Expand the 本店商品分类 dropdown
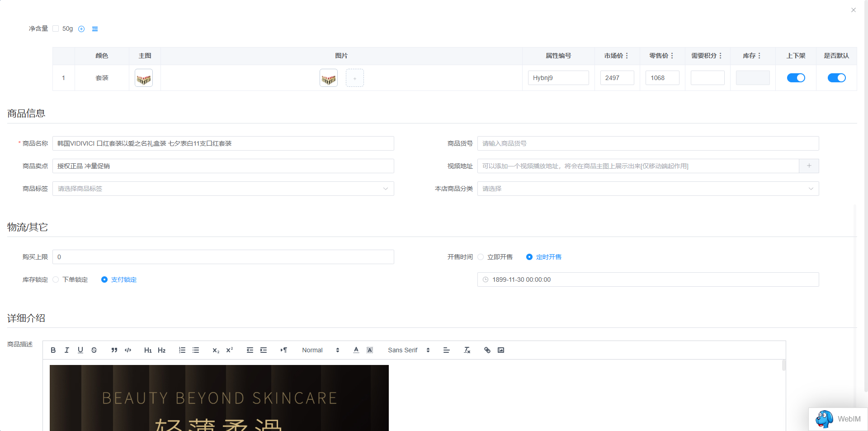Screen dimensions: 868x431 click(648, 189)
